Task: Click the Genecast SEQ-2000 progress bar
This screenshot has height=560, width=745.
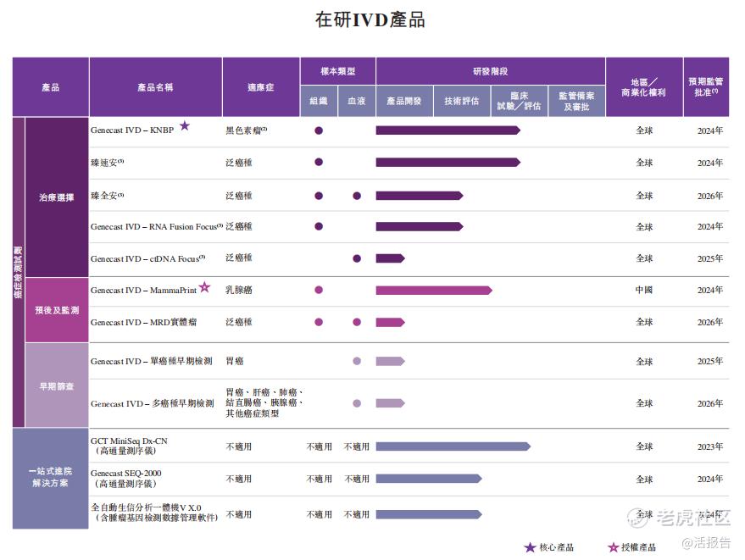Action: (x=429, y=479)
